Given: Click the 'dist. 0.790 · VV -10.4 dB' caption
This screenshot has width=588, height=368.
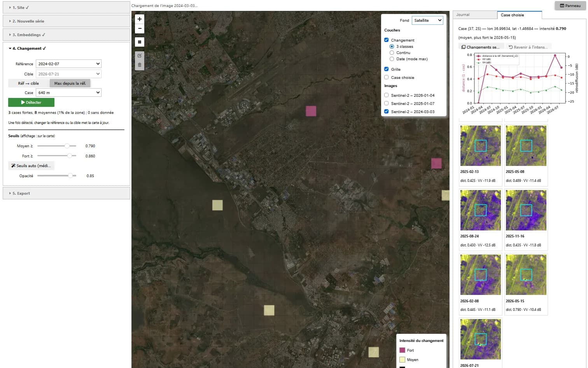Looking at the screenshot, I should pyautogui.click(x=523, y=310).
